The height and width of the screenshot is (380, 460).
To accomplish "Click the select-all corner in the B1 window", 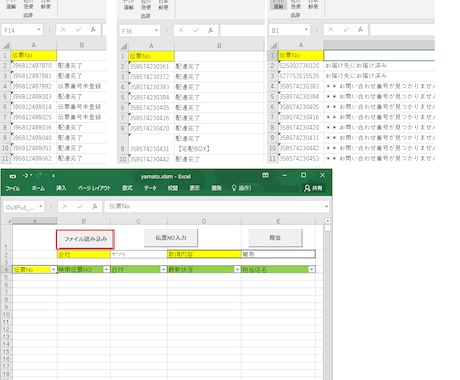I will pos(274,45).
